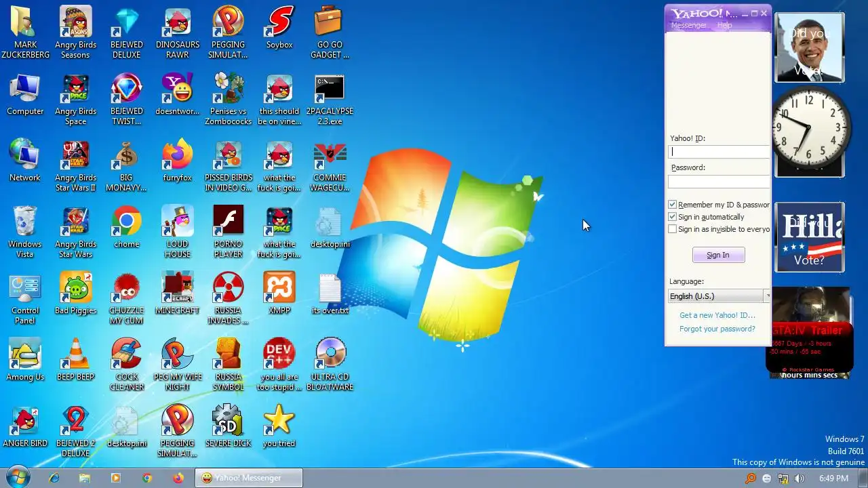This screenshot has height=488, width=868.
Task: Launch Firefox from the taskbar
Action: coord(178,478)
